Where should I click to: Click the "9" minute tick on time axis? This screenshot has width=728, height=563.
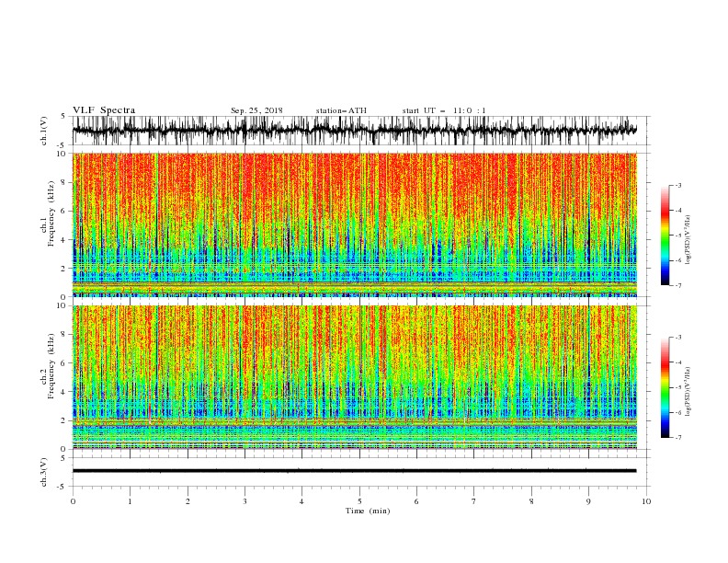tap(588, 501)
